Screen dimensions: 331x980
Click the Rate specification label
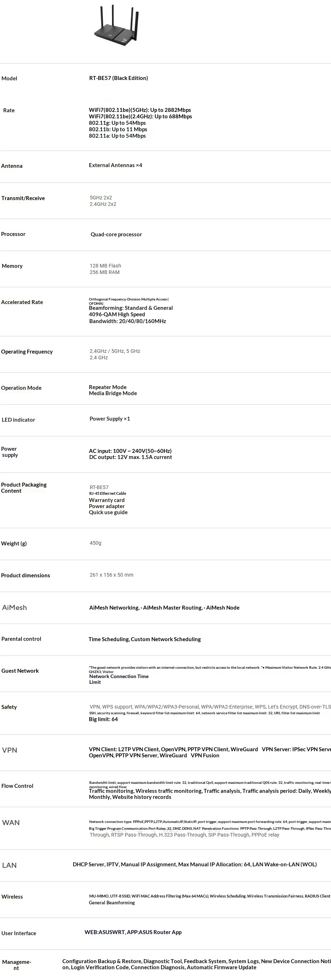click(9, 110)
